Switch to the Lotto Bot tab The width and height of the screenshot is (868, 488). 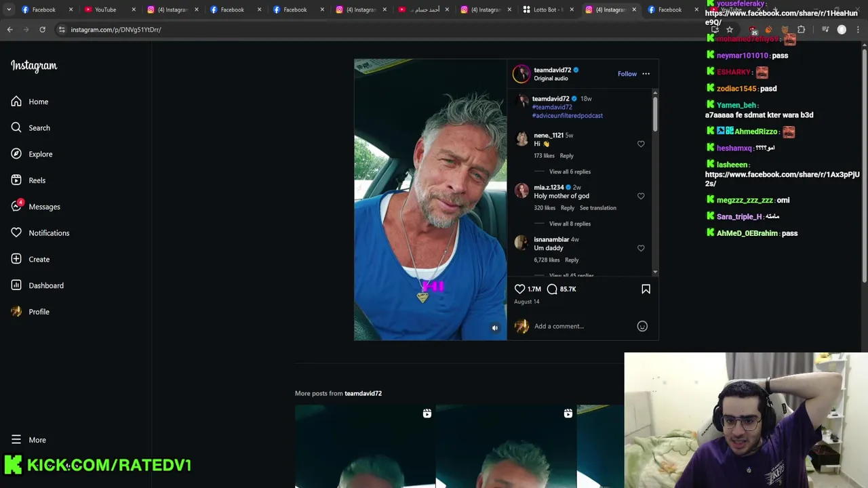(548, 9)
